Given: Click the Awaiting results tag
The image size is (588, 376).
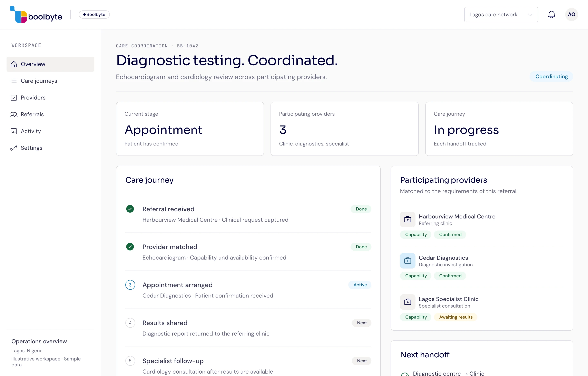Looking at the screenshot, I should (456, 317).
